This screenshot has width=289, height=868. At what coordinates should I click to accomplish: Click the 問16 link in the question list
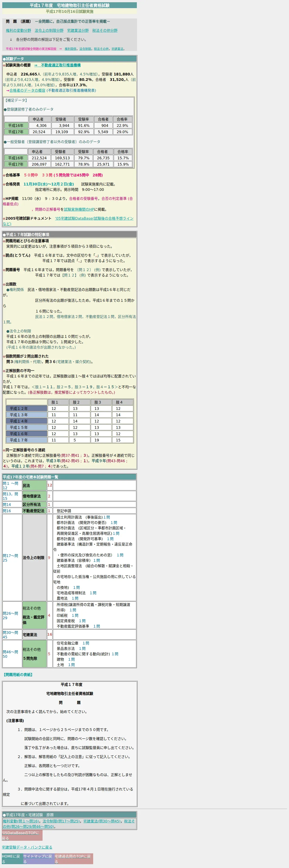(x=7, y=511)
